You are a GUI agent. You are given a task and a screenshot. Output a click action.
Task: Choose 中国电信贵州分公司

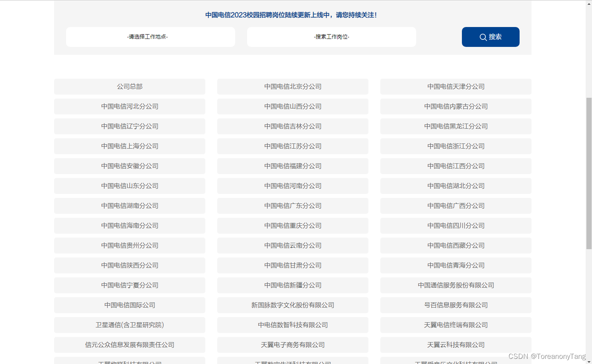tap(130, 246)
